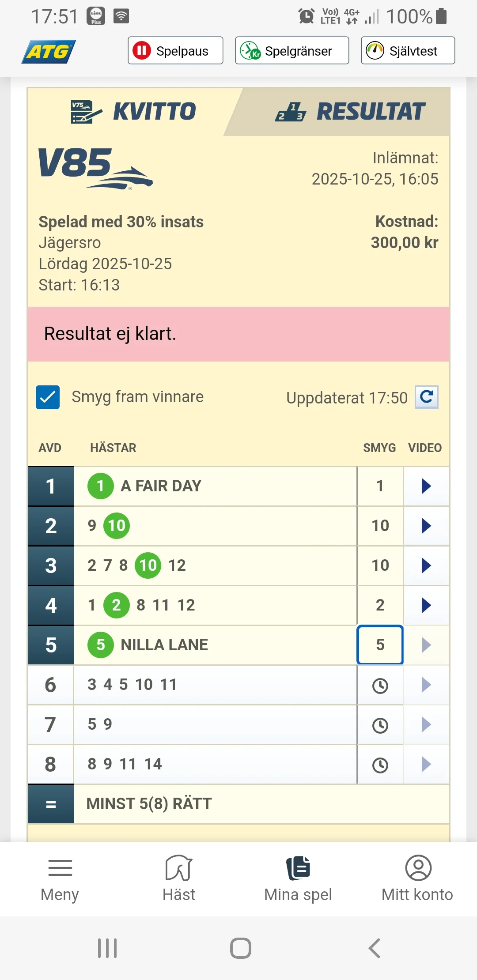Select the Smyg field for race 5
This screenshot has width=477, height=980.
coord(380,645)
